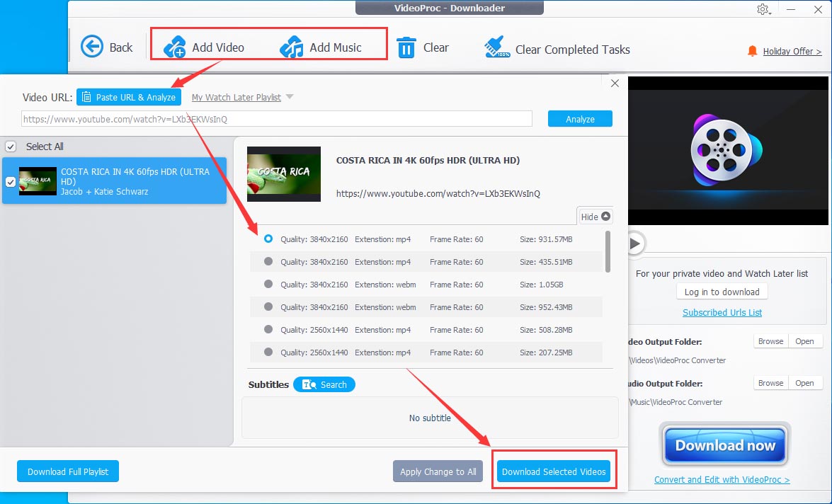Click Paste URL & Analyze button
832x504 pixels.
point(129,97)
